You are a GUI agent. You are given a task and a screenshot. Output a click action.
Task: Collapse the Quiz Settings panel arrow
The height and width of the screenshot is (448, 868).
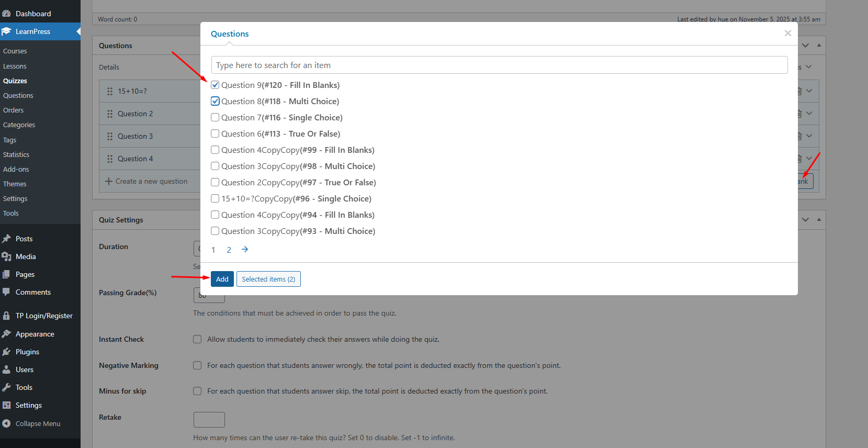point(819,220)
